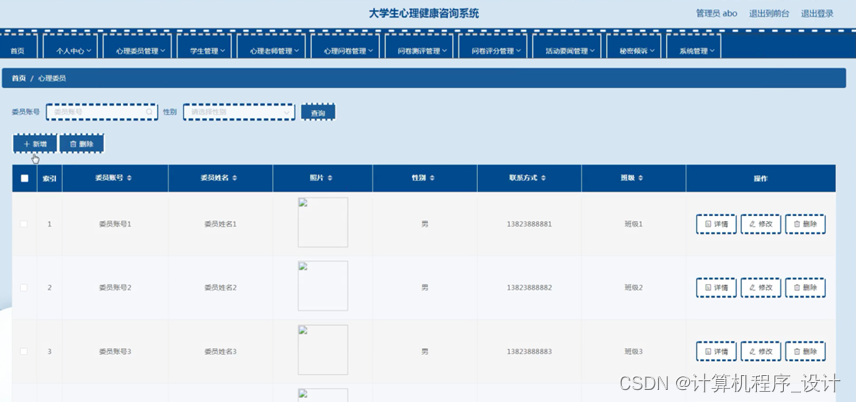The width and height of the screenshot is (856, 402).
Task: Sort table by 班级 column arrows
Action: [x=640, y=178]
